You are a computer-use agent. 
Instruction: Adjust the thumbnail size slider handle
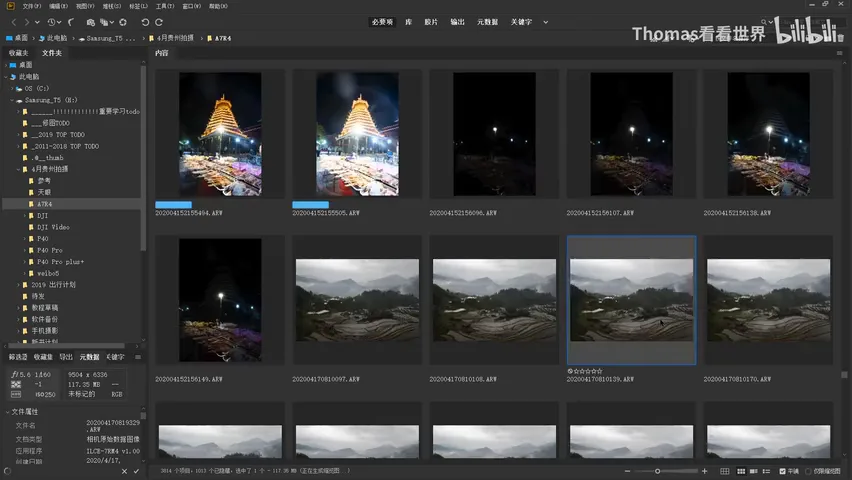(x=657, y=471)
